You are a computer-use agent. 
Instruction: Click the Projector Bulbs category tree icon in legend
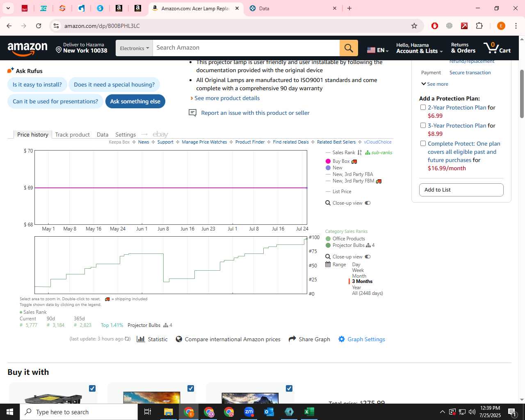pyautogui.click(x=368, y=245)
